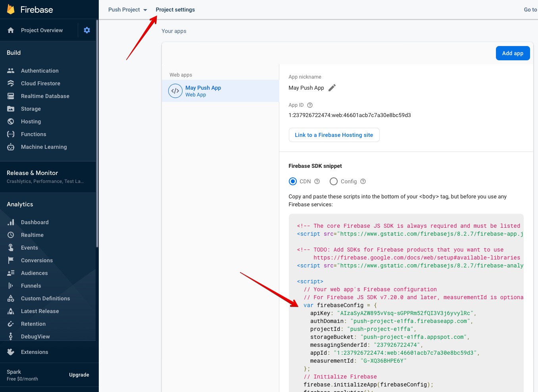538x392 pixels.
Task: Select the May Push App web app
Action: click(220, 91)
